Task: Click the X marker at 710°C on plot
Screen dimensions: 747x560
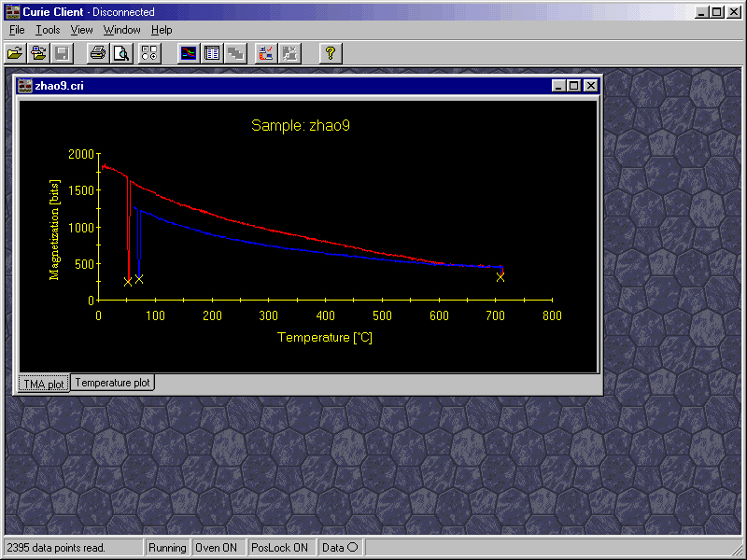Action: (500, 277)
